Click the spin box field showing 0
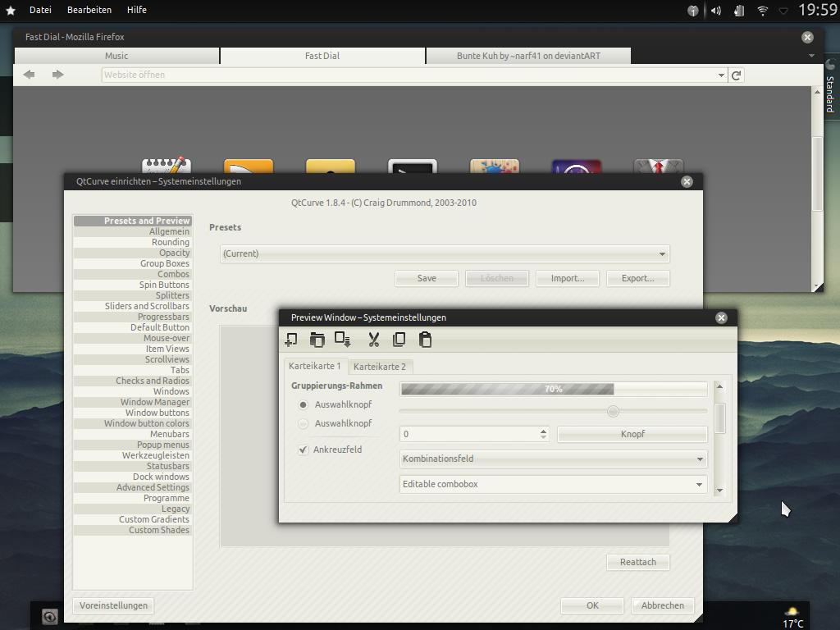 tap(469, 435)
